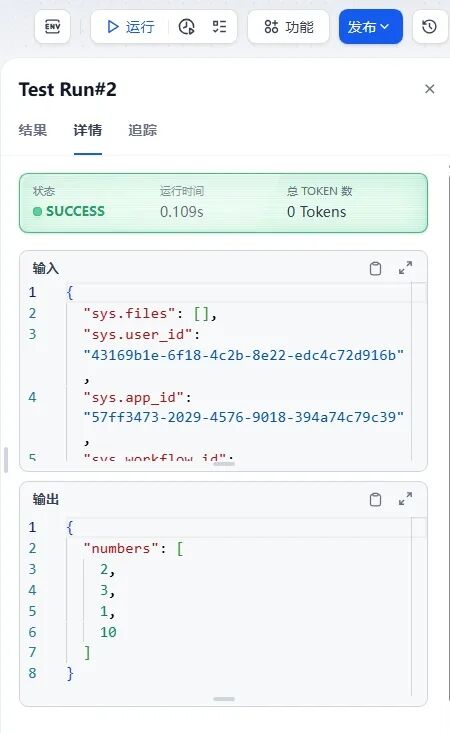This screenshot has width=450, height=733.
Task: Expand the Input (输入) code panel fullscreen
Action: [406, 268]
